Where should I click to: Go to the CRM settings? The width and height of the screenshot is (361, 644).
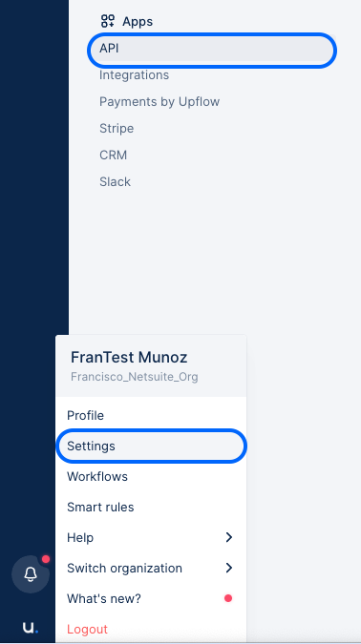(113, 156)
